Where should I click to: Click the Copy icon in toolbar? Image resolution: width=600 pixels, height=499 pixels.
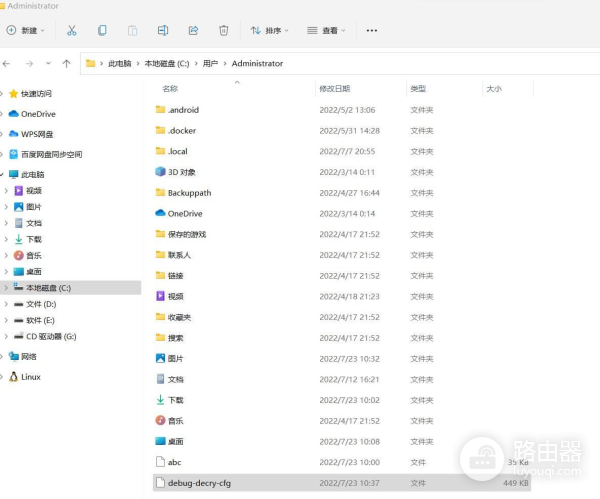coord(102,30)
